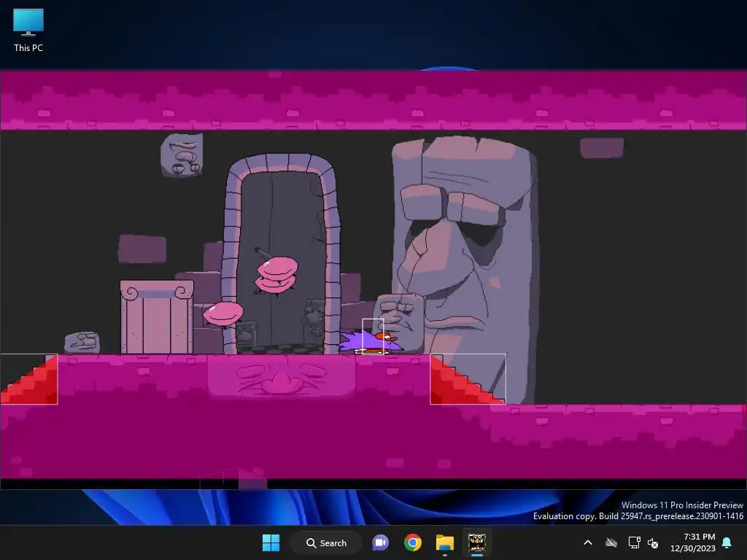Click the taskbar Search box
This screenshot has width=747, height=560.
pos(326,542)
